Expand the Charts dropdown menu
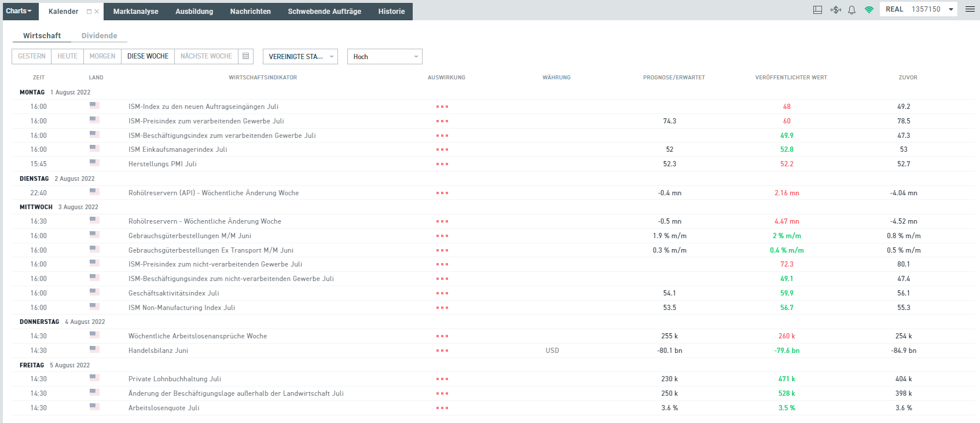The height and width of the screenshot is (423, 980). coord(19,11)
